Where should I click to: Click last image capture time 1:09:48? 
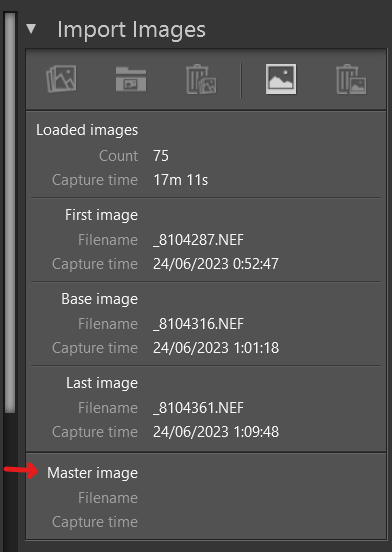(216, 432)
